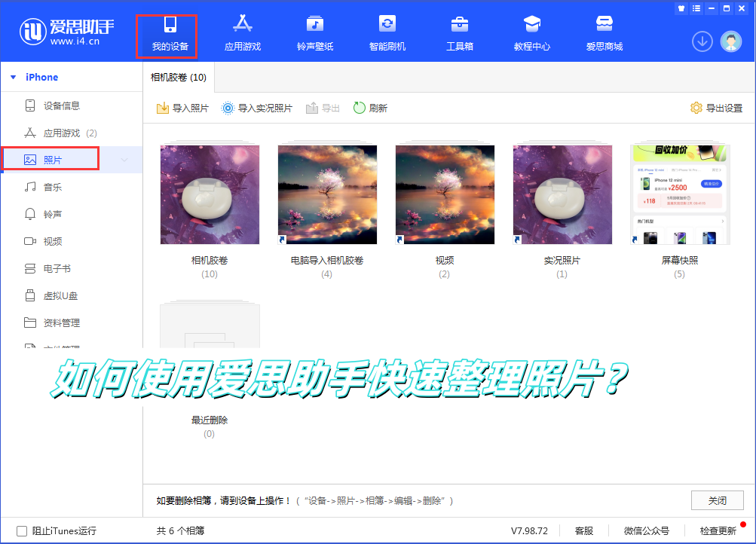Click the 导出 toolbar button
This screenshot has width=756, height=544.
tap(323, 108)
